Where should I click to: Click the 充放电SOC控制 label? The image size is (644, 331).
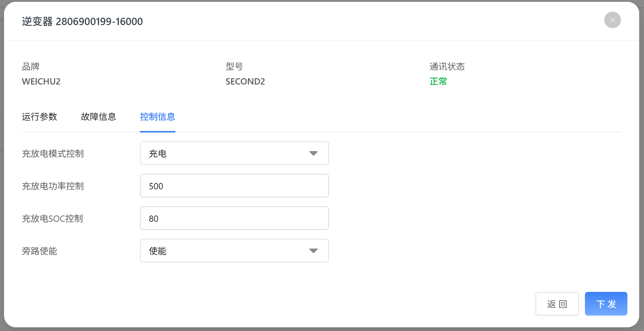pos(52,218)
